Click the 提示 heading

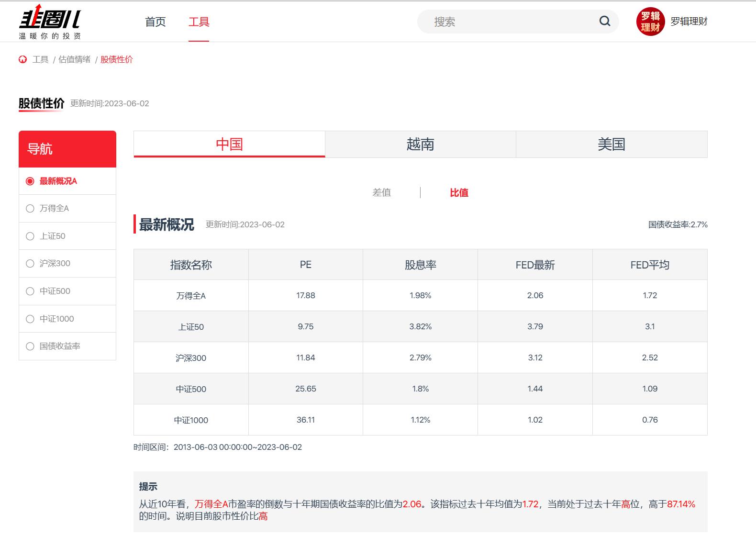[148, 486]
